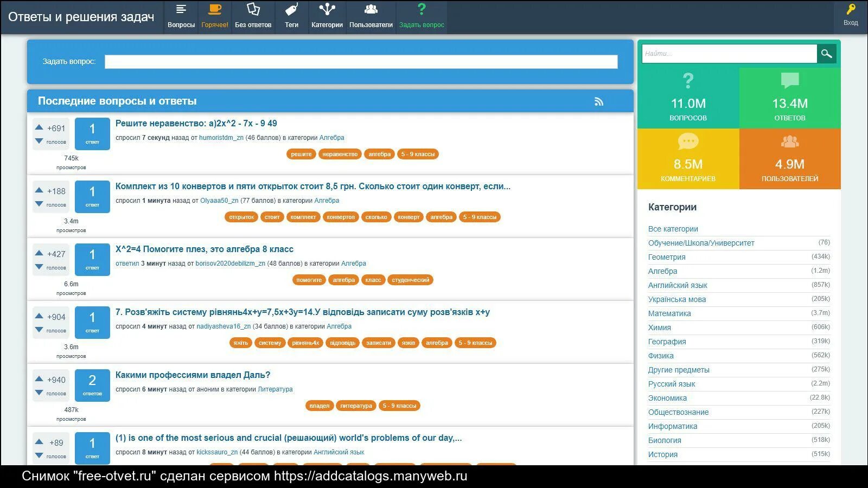The image size is (868, 488).
Task: Select Биология category in sidebar
Action: point(665,440)
